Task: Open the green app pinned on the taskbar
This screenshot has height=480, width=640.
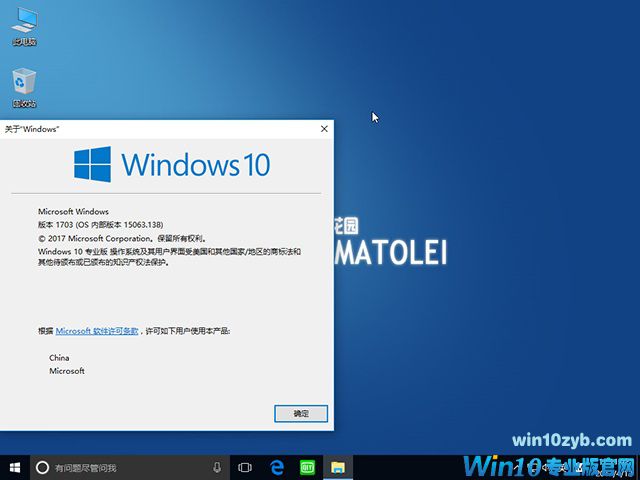Action: pos(308,467)
